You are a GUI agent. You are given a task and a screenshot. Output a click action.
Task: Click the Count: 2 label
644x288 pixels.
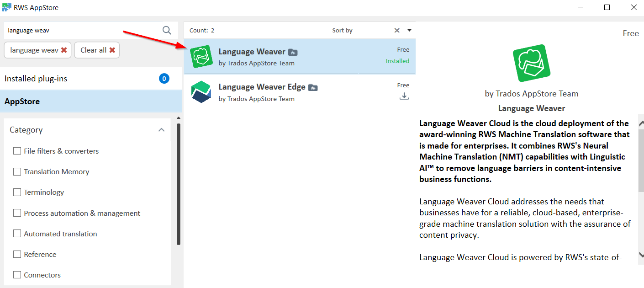pos(202,31)
